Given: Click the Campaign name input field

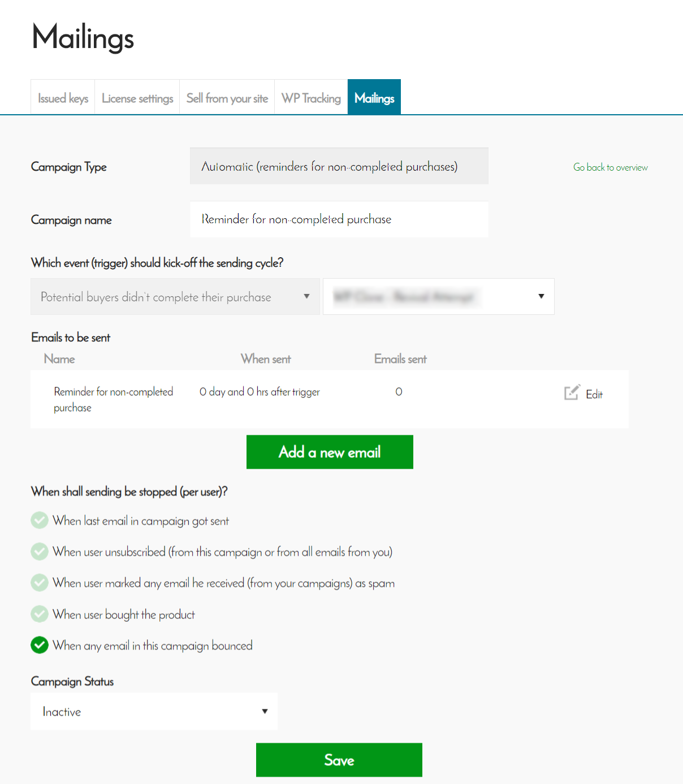Looking at the screenshot, I should (x=339, y=219).
